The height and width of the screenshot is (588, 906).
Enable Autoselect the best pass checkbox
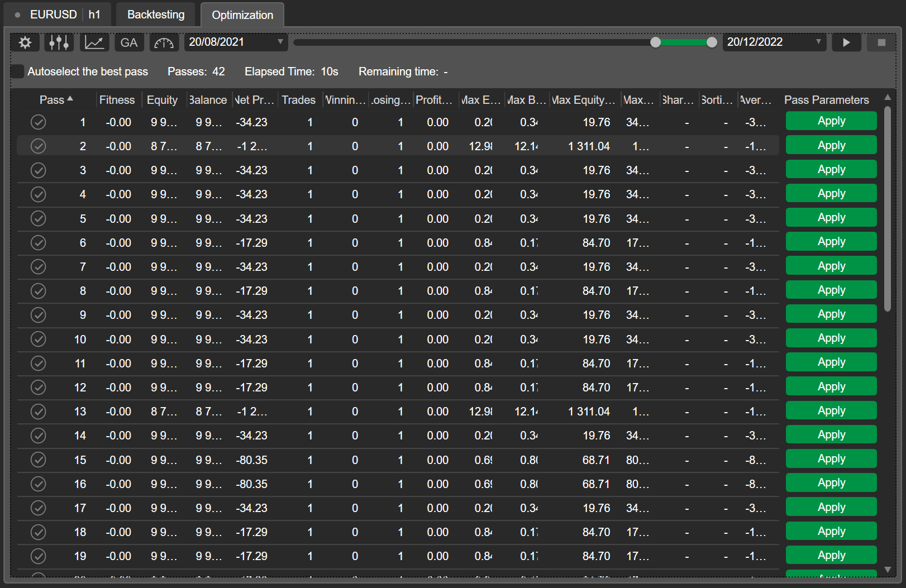coord(18,71)
